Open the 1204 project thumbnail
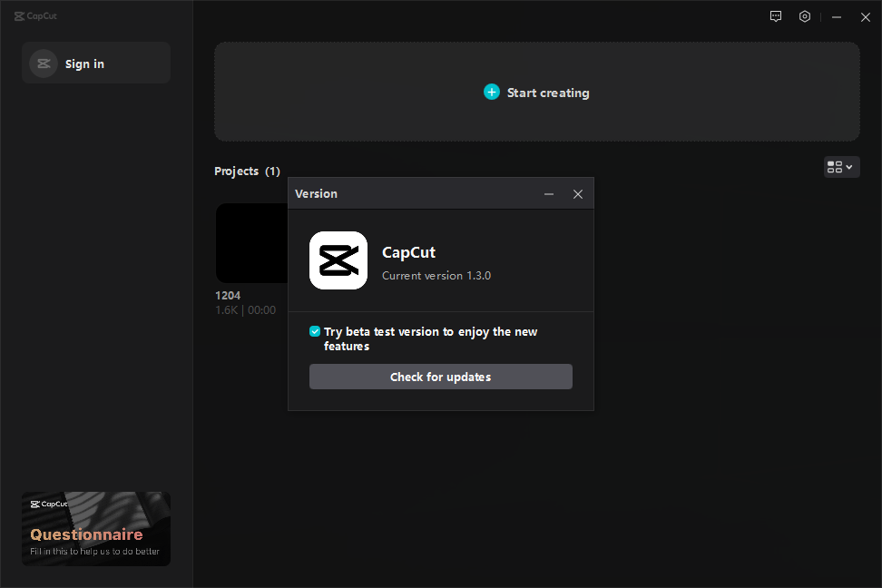 coord(252,243)
